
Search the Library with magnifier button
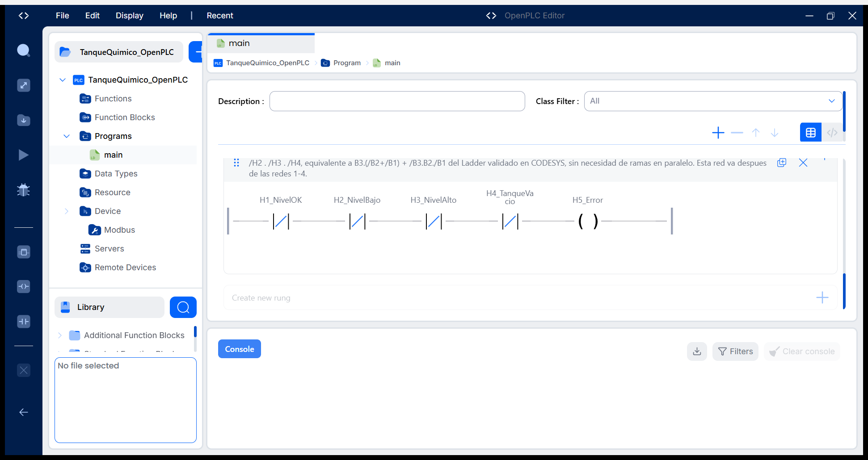(183, 307)
